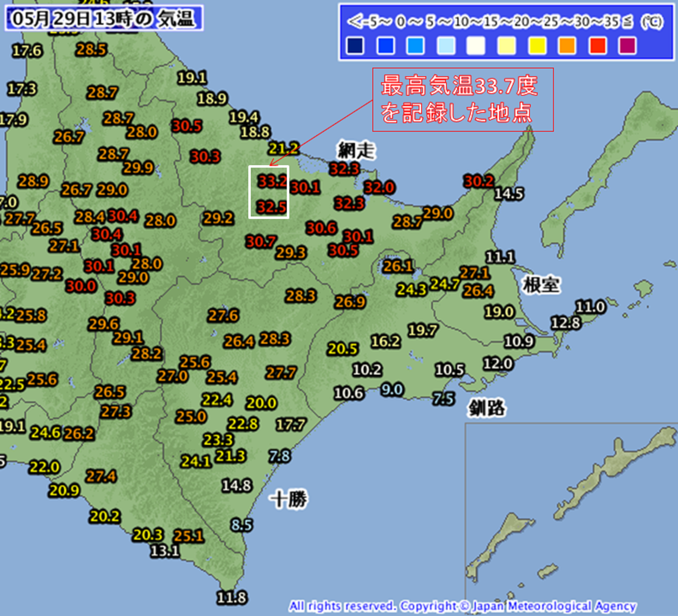Click the red 30 to 35 legend swatch
Image resolution: width=678 pixels, height=616 pixels.
[x=598, y=45]
